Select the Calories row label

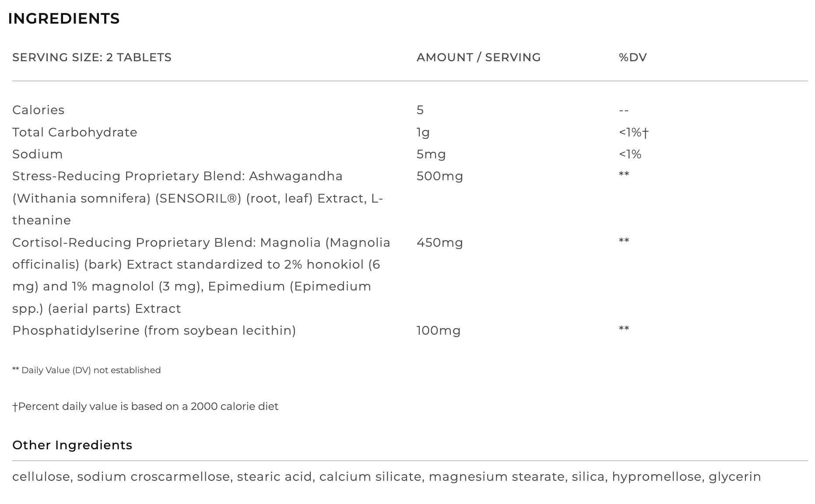tap(39, 110)
